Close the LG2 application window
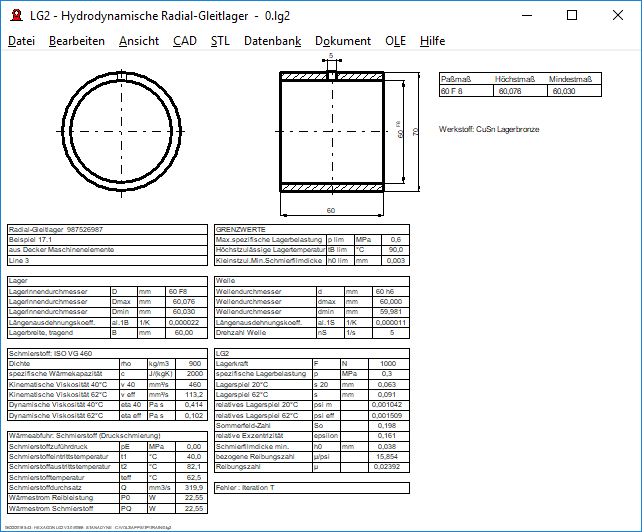The width and height of the screenshot is (642, 532). [x=617, y=16]
